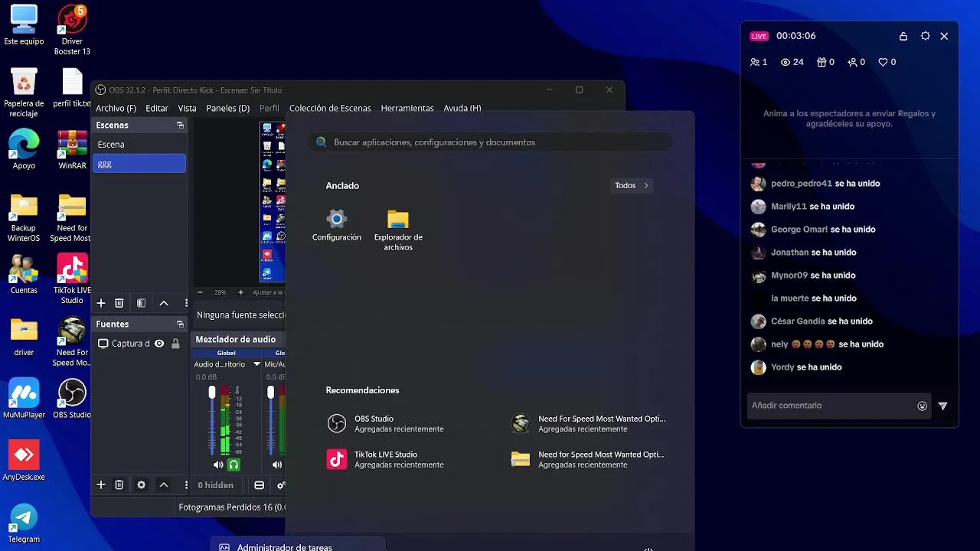Image resolution: width=980 pixels, height=551 pixels.
Task: Open the preview scaling Ajustar dropdown
Action: (x=269, y=292)
